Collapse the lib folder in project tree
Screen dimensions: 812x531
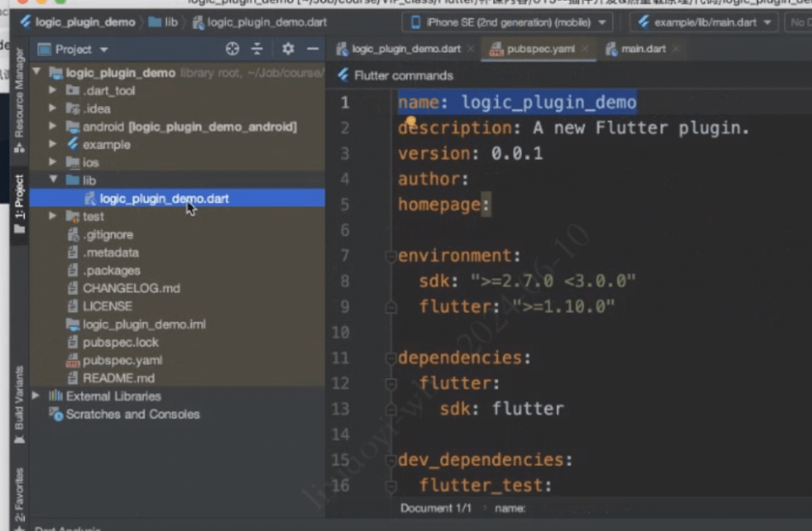pyautogui.click(x=53, y=180)
